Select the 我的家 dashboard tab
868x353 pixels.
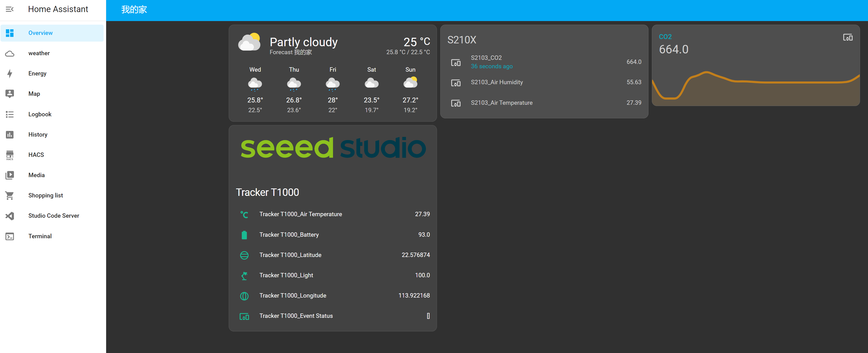click(134, 10)
